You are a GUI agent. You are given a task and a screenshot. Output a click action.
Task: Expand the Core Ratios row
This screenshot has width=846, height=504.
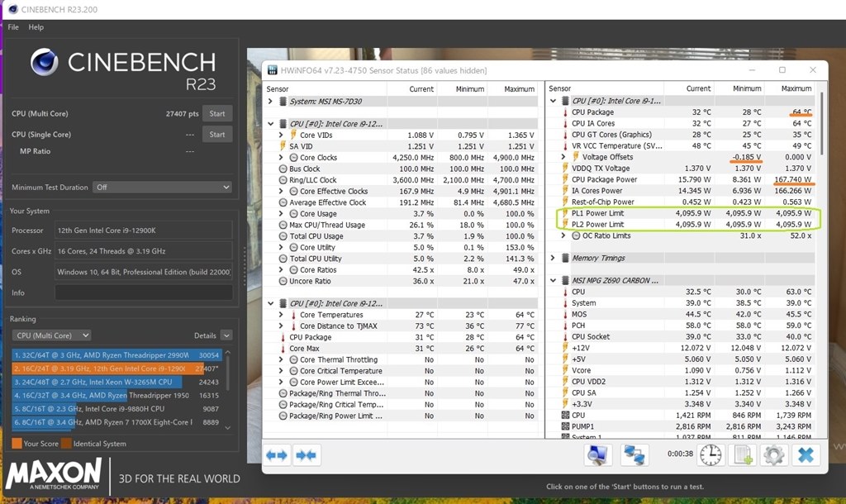[x=281, y=270]
